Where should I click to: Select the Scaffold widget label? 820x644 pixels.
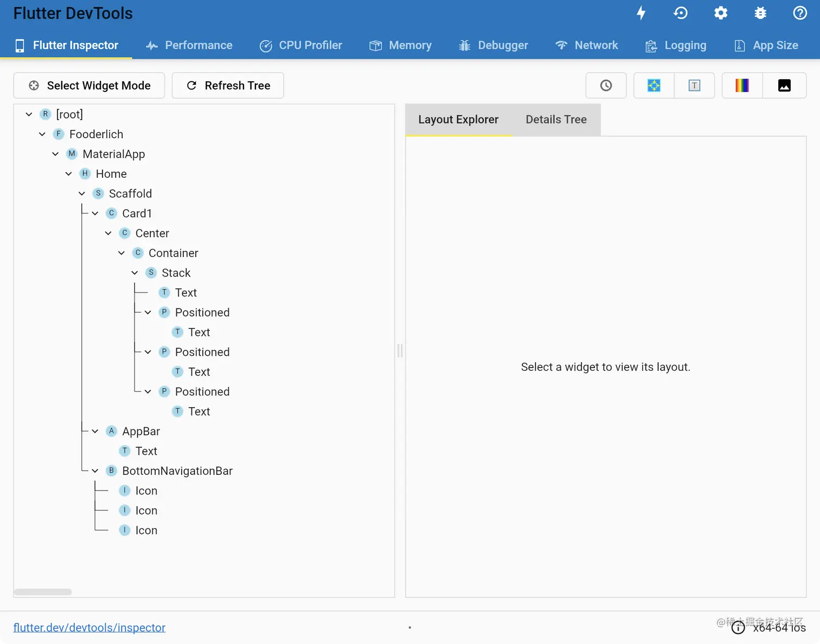coord(130,194)
